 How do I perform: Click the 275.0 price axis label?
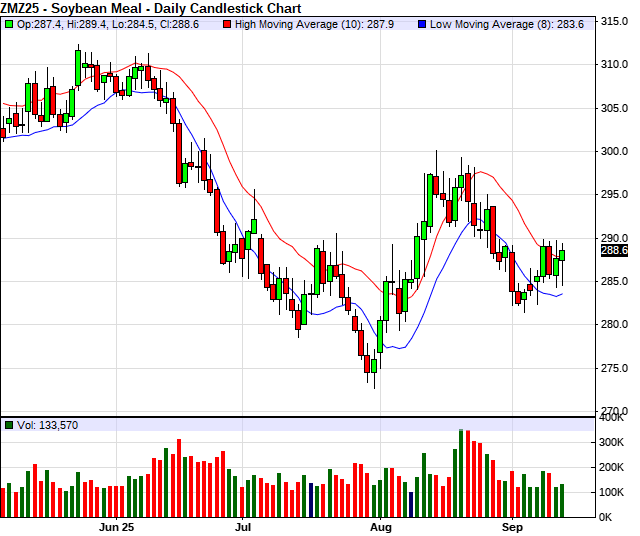click(613, 369)
